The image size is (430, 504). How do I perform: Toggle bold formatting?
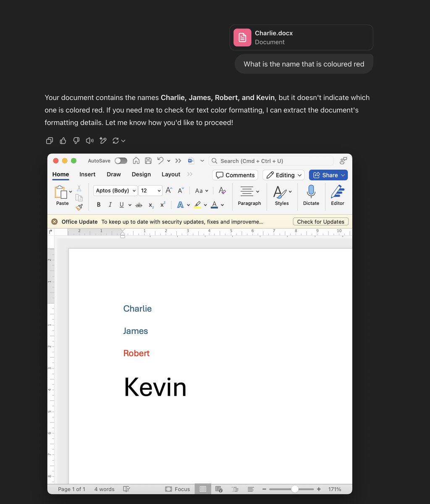[99, 205]
